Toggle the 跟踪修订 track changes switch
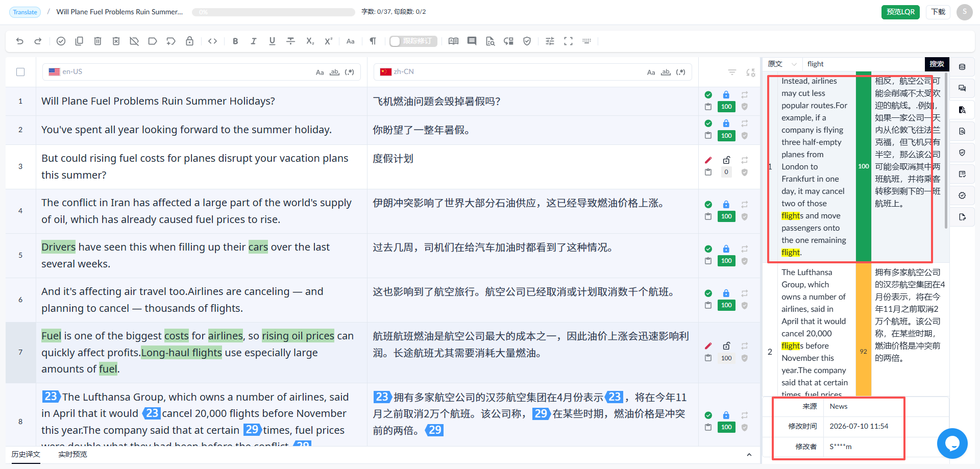This screenshot has width=980, height=469. coord(413,41)
